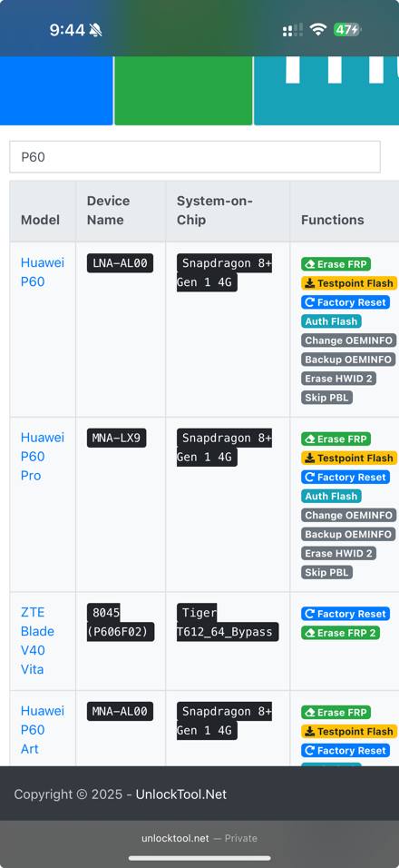Click Factory Reset badge for ZTE Blade
399x868 pixels.
coord(345,614)
